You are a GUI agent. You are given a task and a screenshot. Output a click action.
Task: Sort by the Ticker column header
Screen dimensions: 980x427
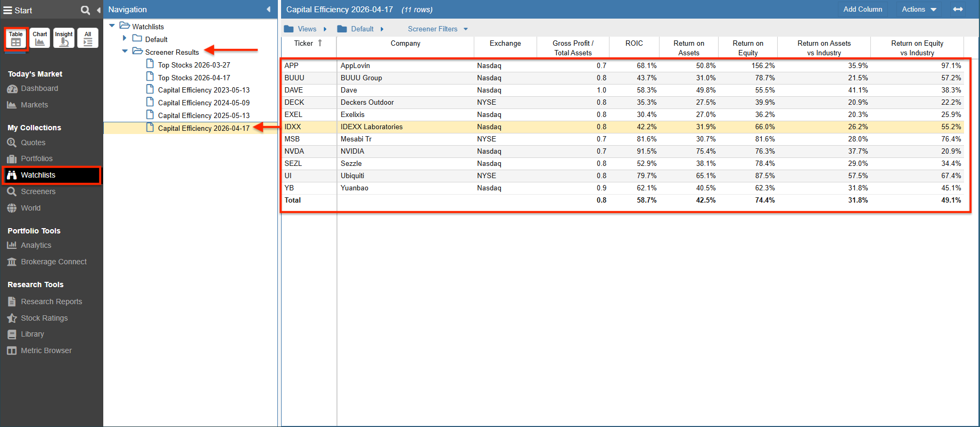tap(304, 44)
